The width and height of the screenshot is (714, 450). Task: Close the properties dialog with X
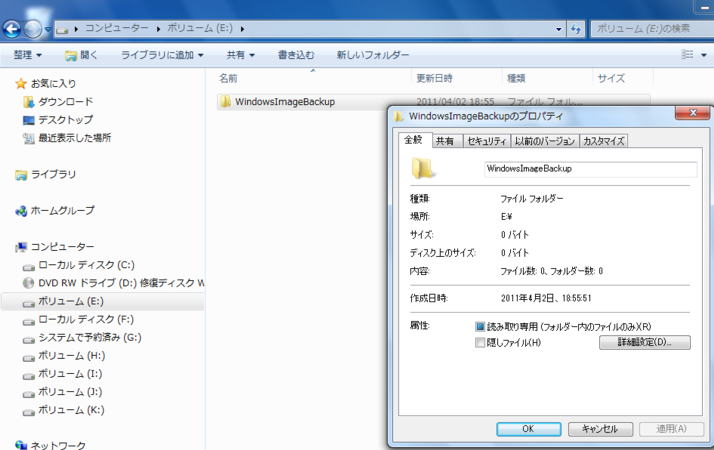[x=692, y=113]
